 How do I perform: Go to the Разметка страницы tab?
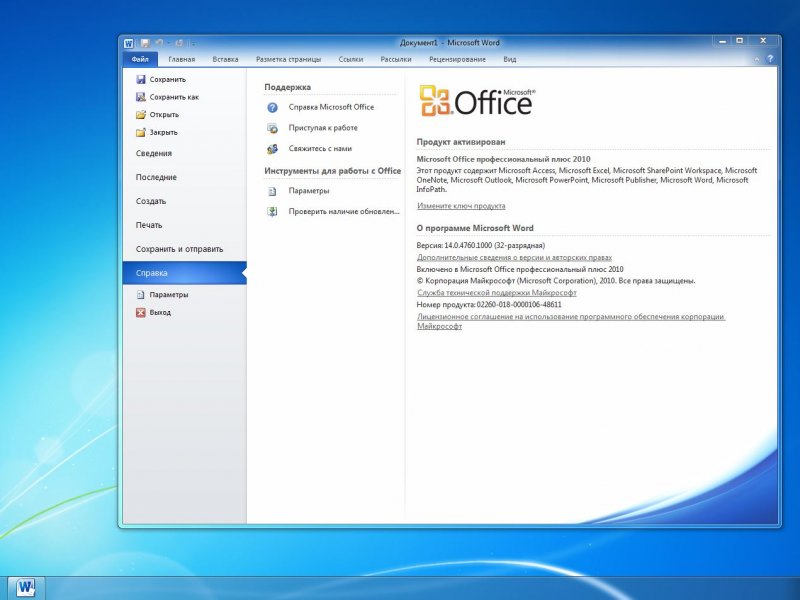coord(288,59)
